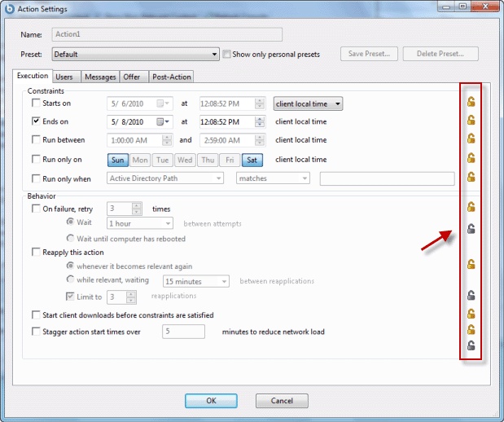Toggle lock icon for Run only when row
The image size is (504, 422).
[471, 177]
